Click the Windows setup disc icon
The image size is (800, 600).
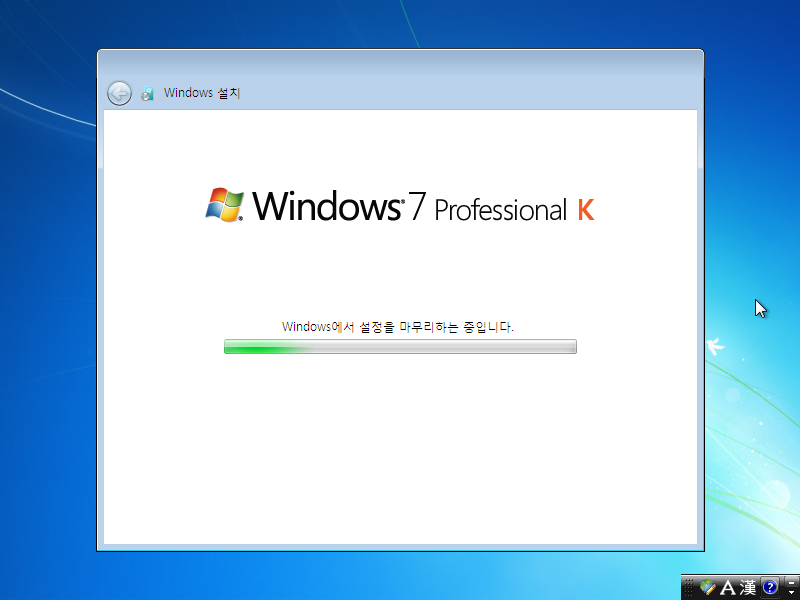point(147,94)
